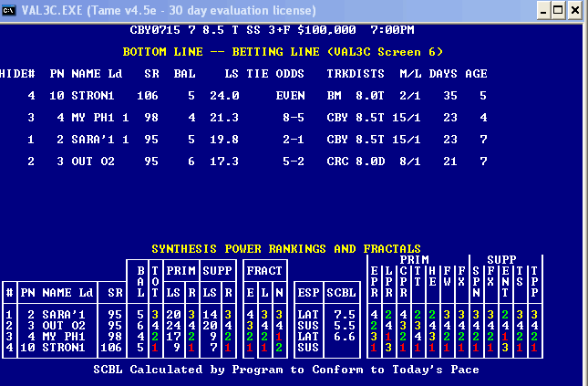Click the SCBL column header
Viewport: 588px width, 386px height.
click(x=341, y=293)
